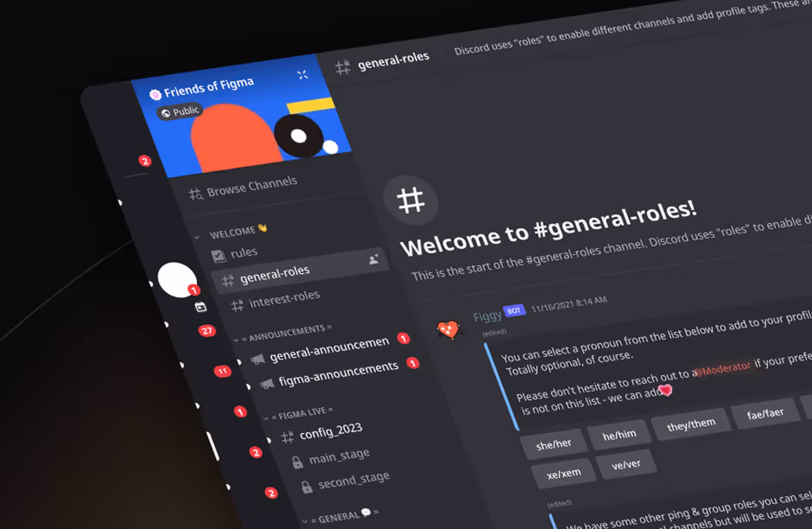Select the fae/faer pronoun button
Viewport: 812px width, 529px height.
click(765, 413)
